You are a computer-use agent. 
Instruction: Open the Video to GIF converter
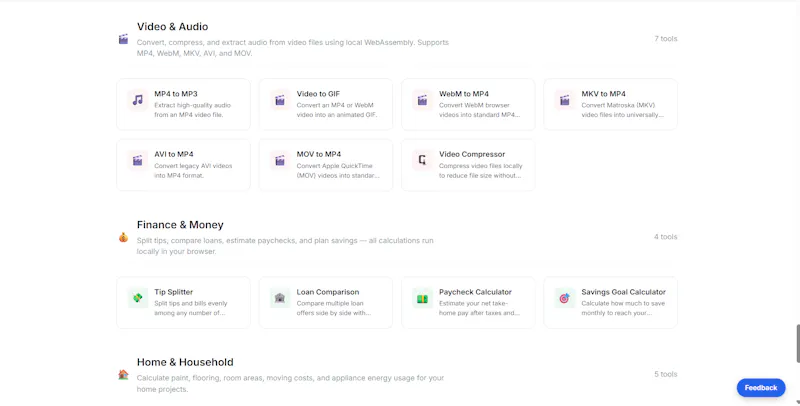pyautogui.click(x=326, y=104)
